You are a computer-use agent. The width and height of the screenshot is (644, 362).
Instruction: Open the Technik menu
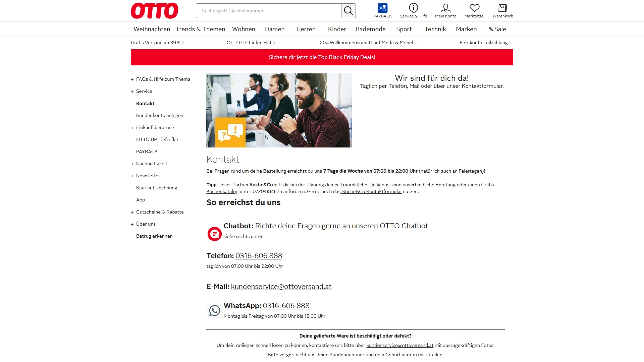[435, 29]
